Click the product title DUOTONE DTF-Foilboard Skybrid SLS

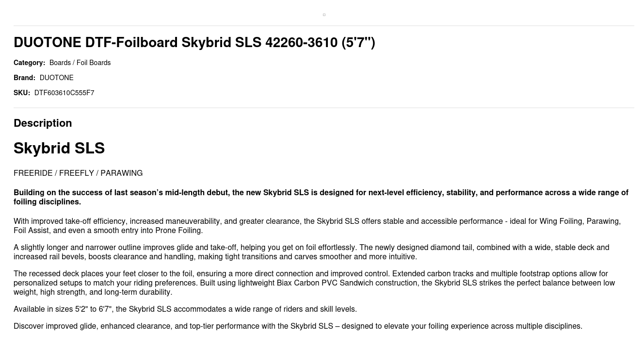pyautogui.click(x=176, y=43)
